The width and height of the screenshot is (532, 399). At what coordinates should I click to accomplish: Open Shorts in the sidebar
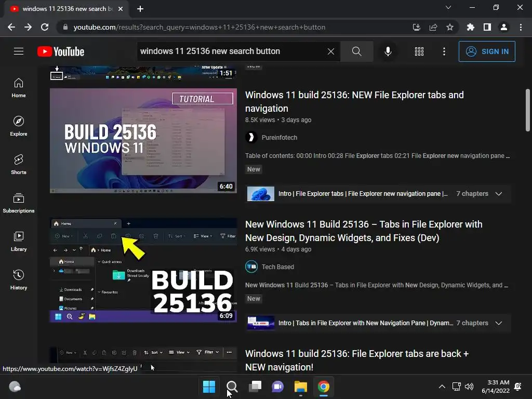[x=19, y=164]
